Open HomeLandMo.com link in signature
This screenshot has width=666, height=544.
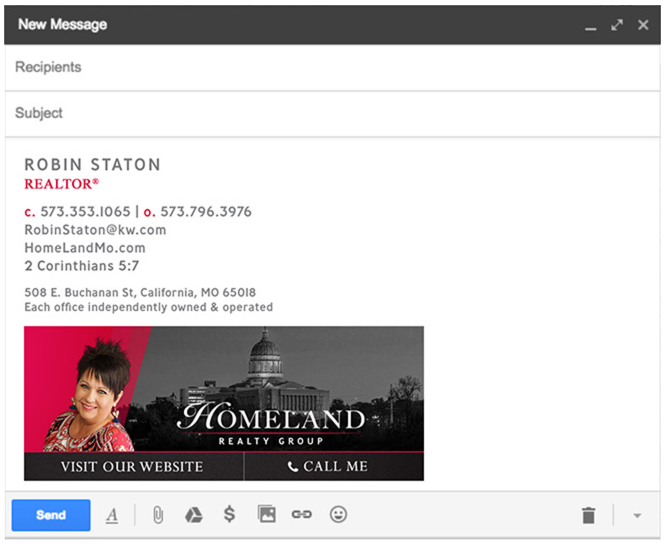click(85, 248)
